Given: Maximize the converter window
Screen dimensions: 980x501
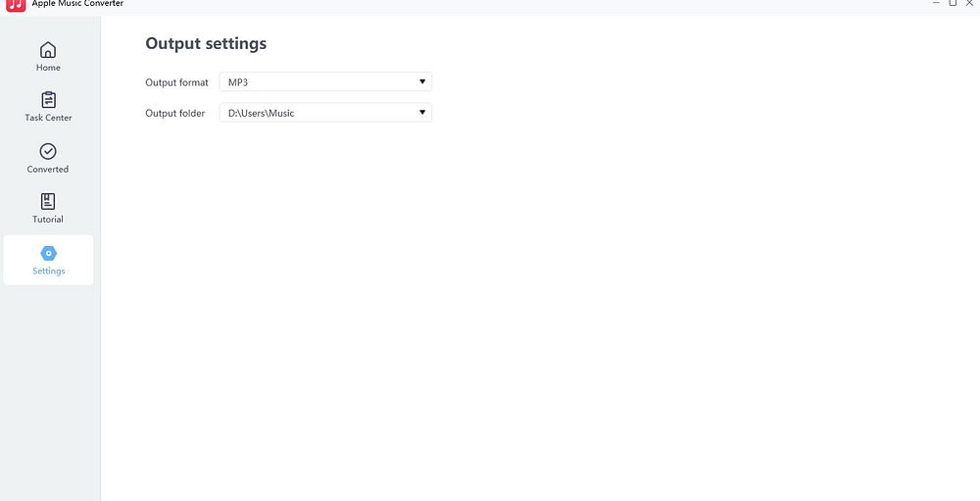Looking at the screenshot, I should click(x=954, y=3).
